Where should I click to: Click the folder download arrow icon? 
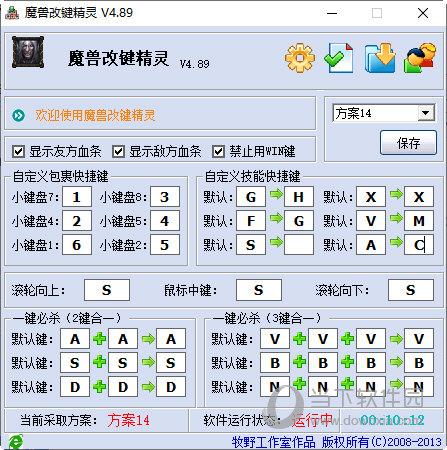tap(380, 58)
